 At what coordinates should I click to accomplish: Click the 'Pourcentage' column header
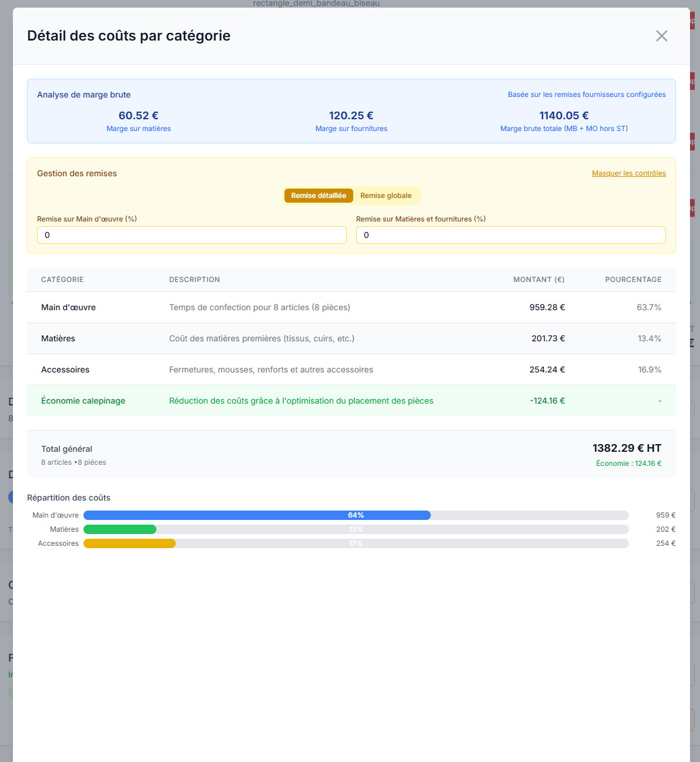[x=633, y=280]
